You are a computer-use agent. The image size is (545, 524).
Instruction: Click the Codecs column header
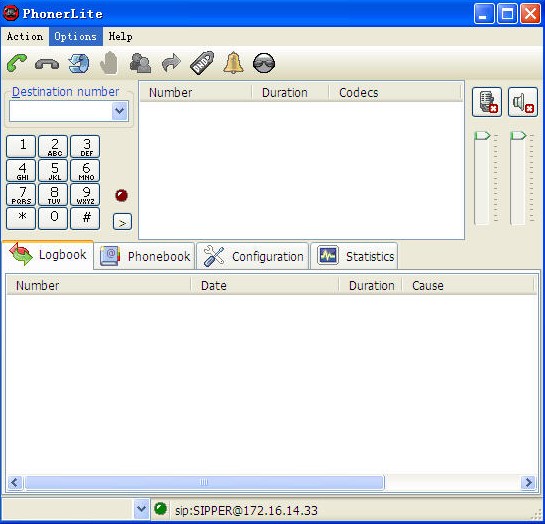click(x=394, y=92)
